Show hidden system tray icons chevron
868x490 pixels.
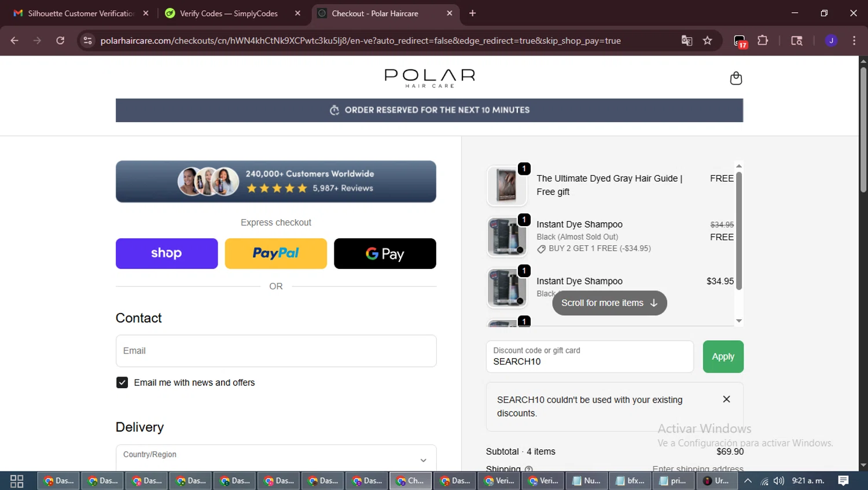[748, 481]
